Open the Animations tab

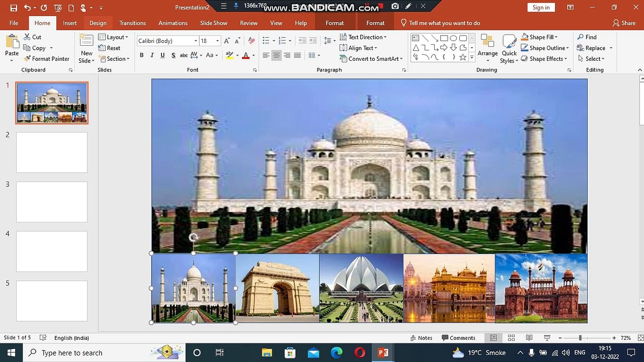point(173,23)
